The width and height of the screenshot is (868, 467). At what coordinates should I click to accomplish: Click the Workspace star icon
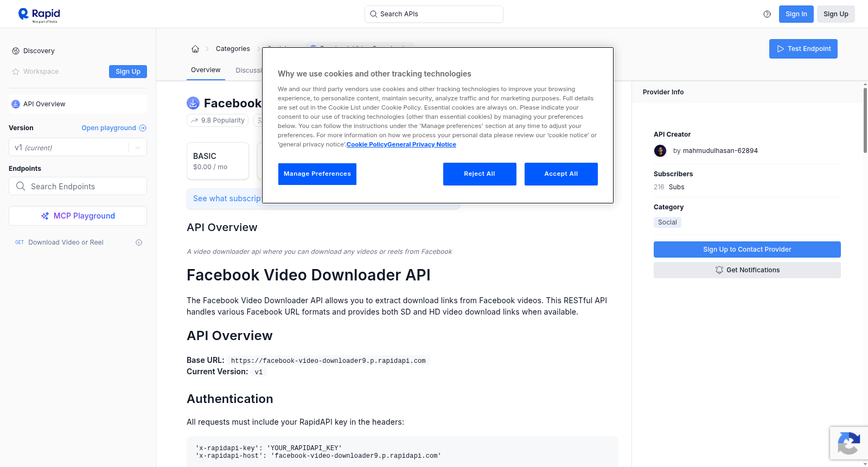tap(16, 72)
